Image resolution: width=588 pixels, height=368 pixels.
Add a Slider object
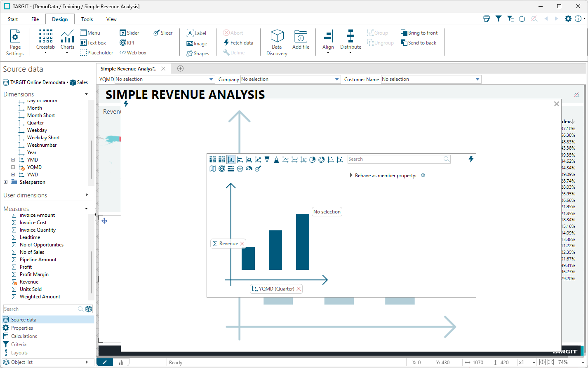pyautogui.click(x=129, y=33)
